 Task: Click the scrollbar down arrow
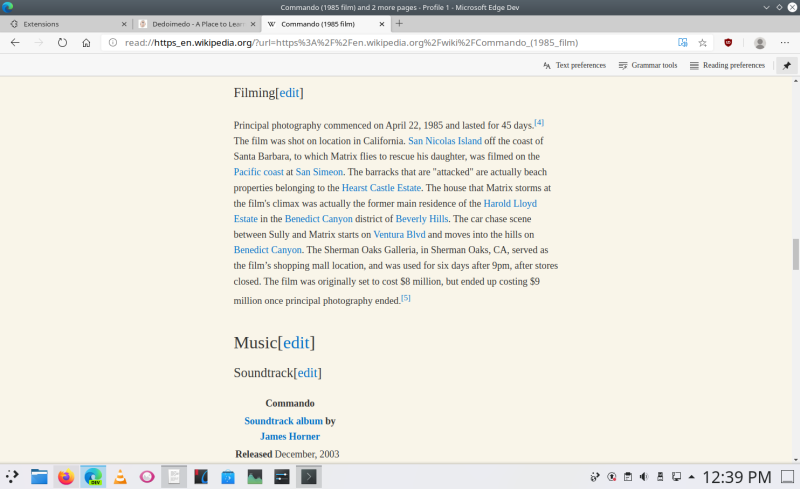[x=795, y=459]
